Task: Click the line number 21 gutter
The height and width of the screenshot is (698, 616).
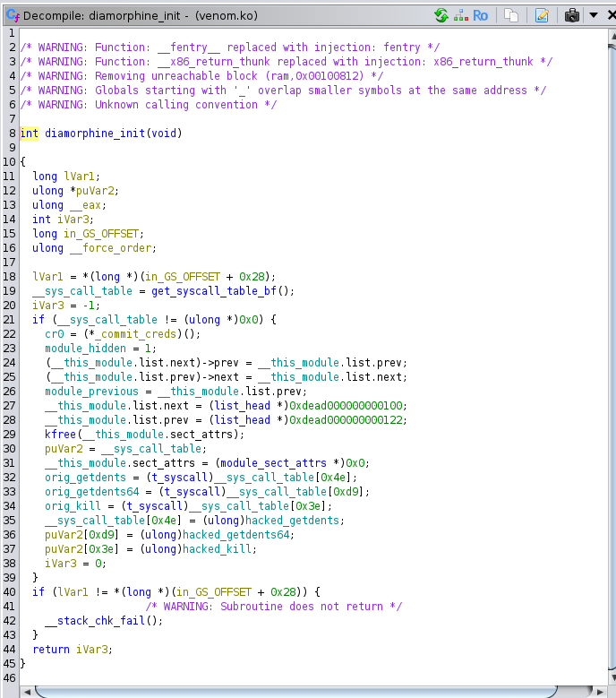Action: [x=9, y=320]
